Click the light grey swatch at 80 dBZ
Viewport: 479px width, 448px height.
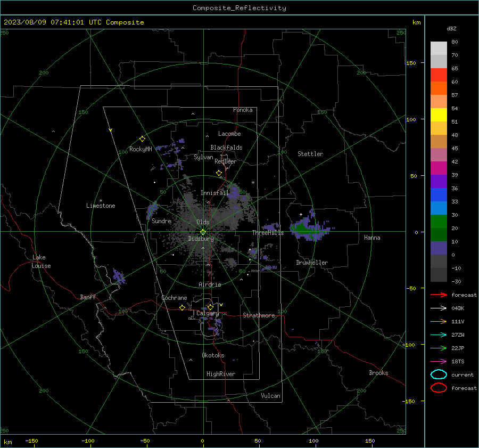439,48
